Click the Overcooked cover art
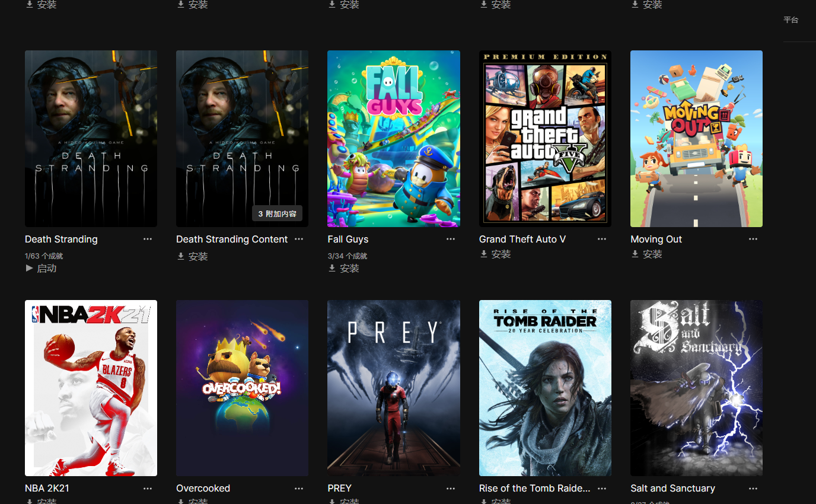The height and width of the screenshot is (504, 816). (x=242, y=388)
